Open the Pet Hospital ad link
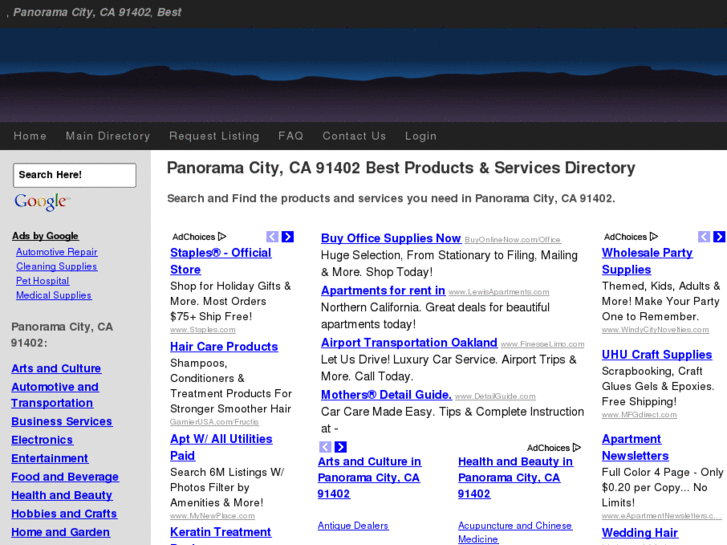 click(x=43, y=281)
